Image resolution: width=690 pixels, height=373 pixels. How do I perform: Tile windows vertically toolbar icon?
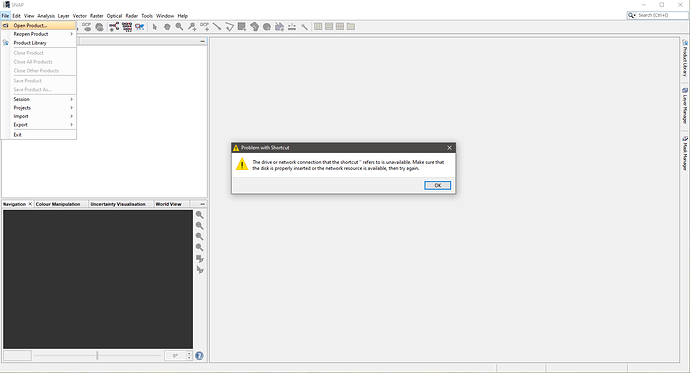point(329,27)
